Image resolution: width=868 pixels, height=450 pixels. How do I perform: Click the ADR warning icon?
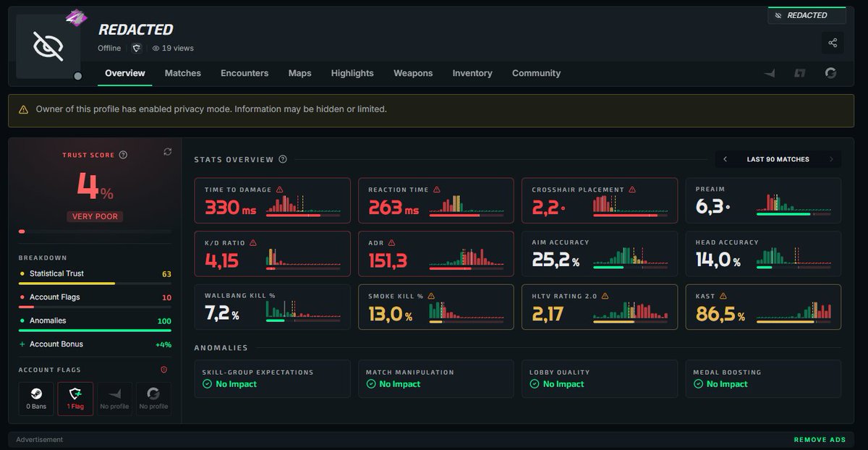point(391,243)
